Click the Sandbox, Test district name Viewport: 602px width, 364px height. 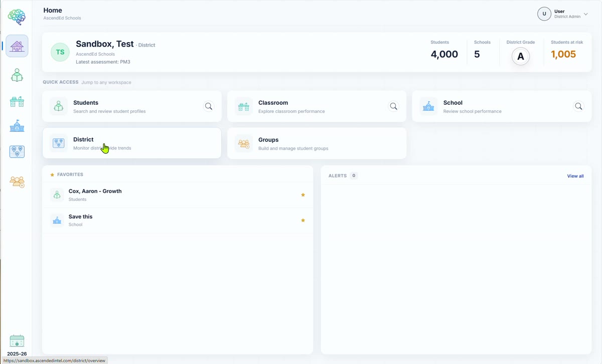(x=105, y=44)
